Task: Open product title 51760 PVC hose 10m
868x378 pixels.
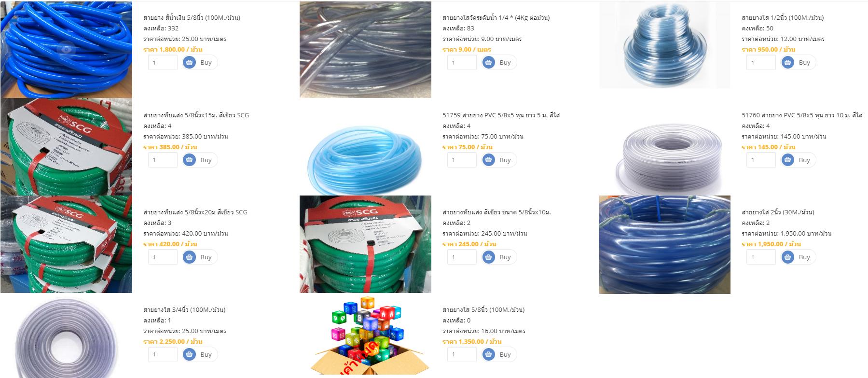Action: tap(802, 115)
